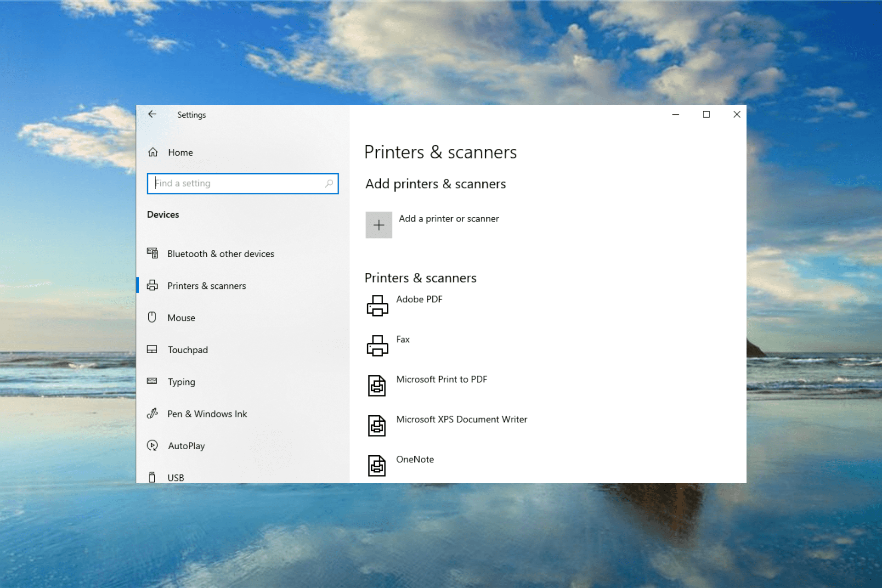Viewport: 882px width, 588px height.
Task: Maximize the Settings window
Action: pyautogui.click(x=706, y=114)
